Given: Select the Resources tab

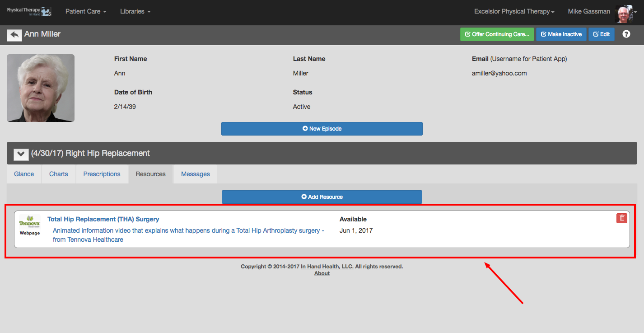Looking at the screenshot, I should pos(151,174).
